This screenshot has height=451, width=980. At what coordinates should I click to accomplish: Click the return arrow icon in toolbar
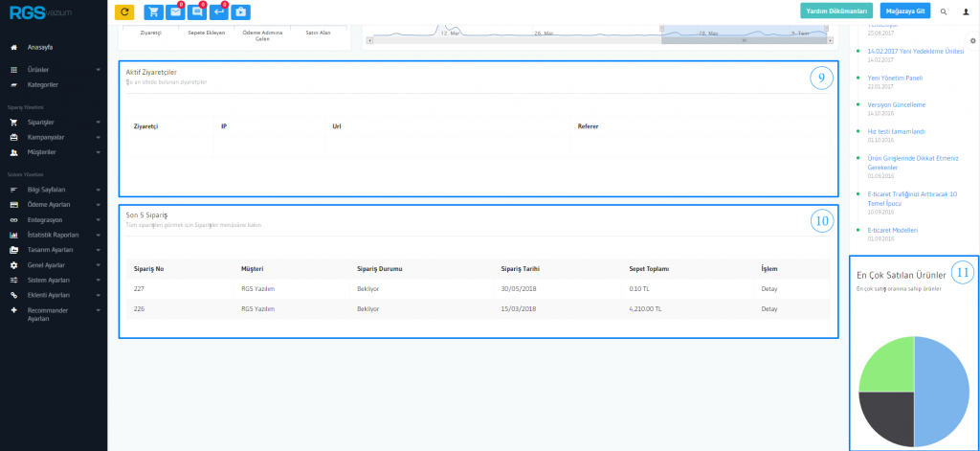click(218, 11)
